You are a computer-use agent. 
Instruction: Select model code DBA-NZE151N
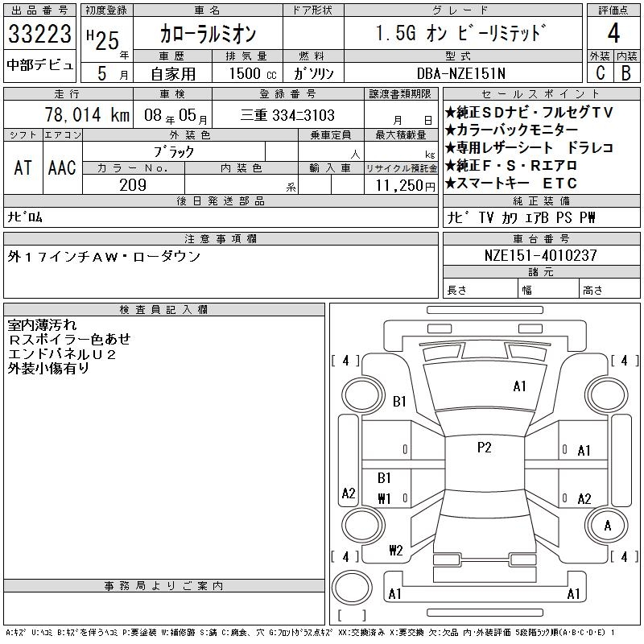click(x=460, y=73)
